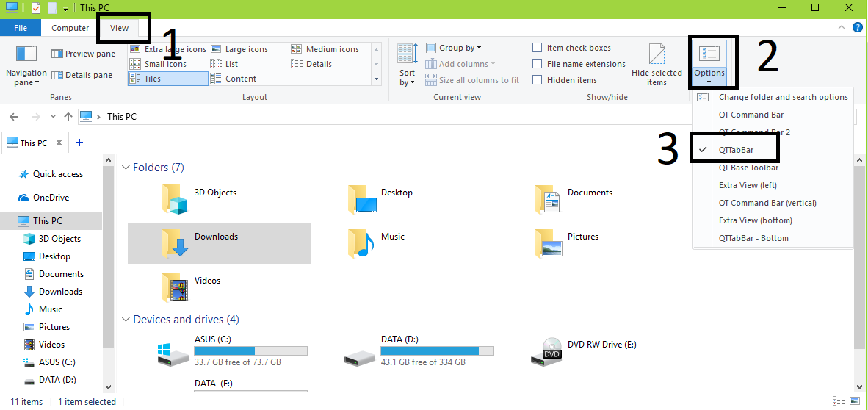This screenshot has height=410, width=868.
Task: Toggle File name extensions checkbox
Action: click(538, 64)
